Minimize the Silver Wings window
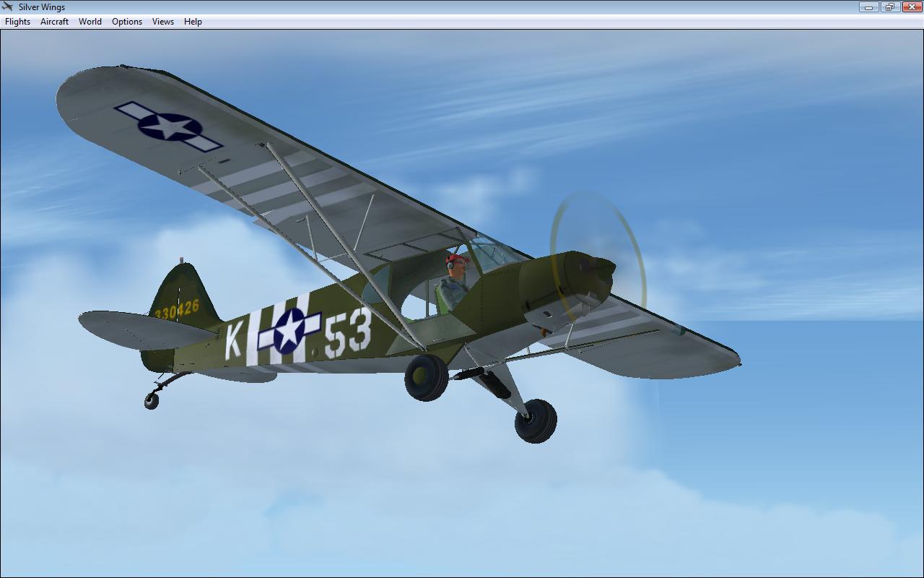Viewport: 924px width, 578px height. (868, 7)
